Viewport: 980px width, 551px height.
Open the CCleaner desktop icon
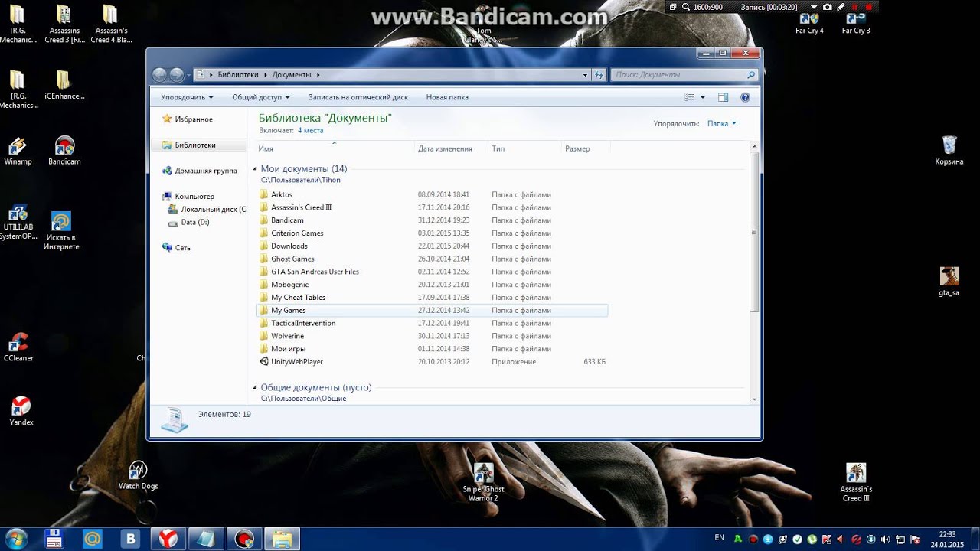[18, 347]
